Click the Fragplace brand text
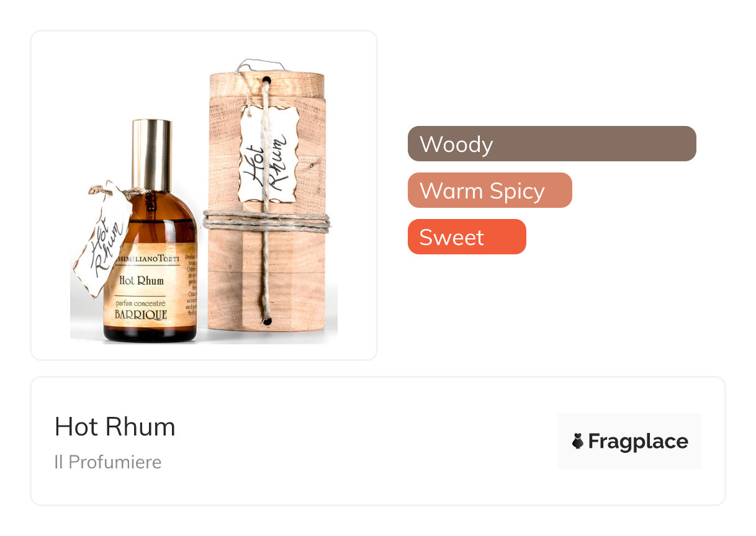 coord(638,441)
